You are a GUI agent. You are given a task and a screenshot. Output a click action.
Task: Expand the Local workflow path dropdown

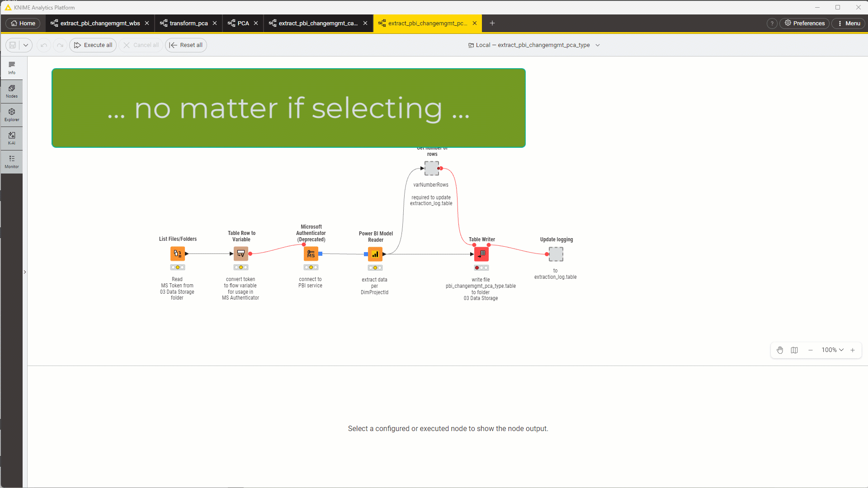coord(598,45)
